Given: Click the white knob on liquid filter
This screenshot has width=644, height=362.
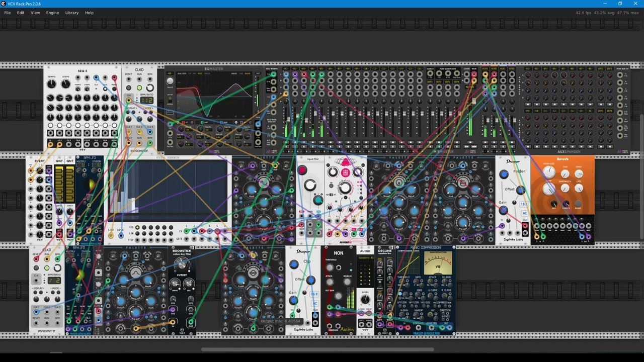Looking at the screenshot, I should pyautogui.click(x=310, y=185).
